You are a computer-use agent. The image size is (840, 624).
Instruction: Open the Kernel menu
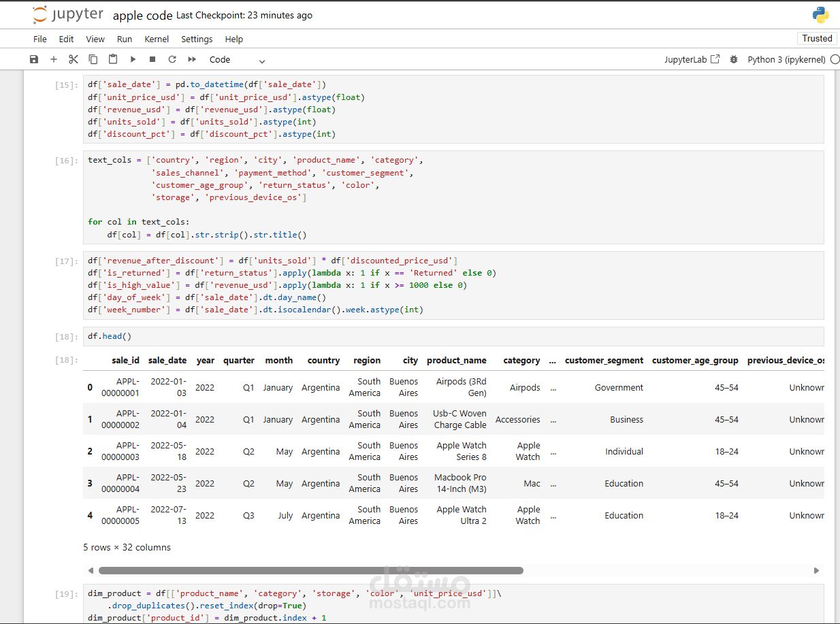click(x=157, y=39)
